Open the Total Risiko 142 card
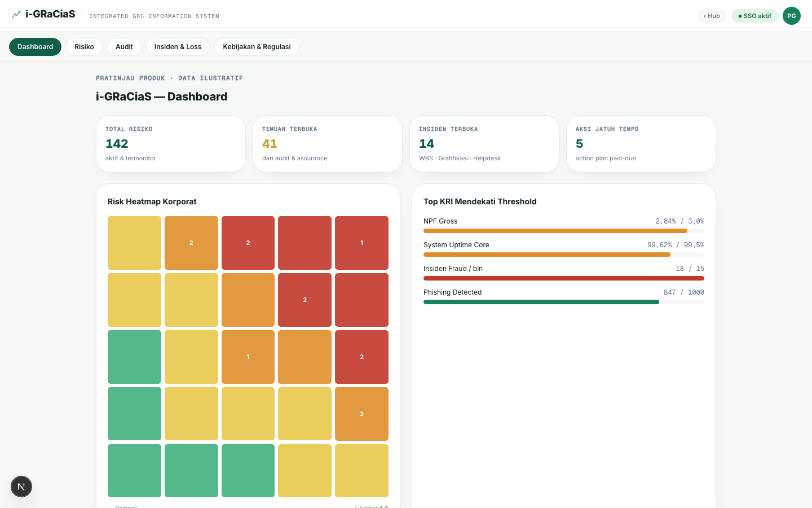 171,144
